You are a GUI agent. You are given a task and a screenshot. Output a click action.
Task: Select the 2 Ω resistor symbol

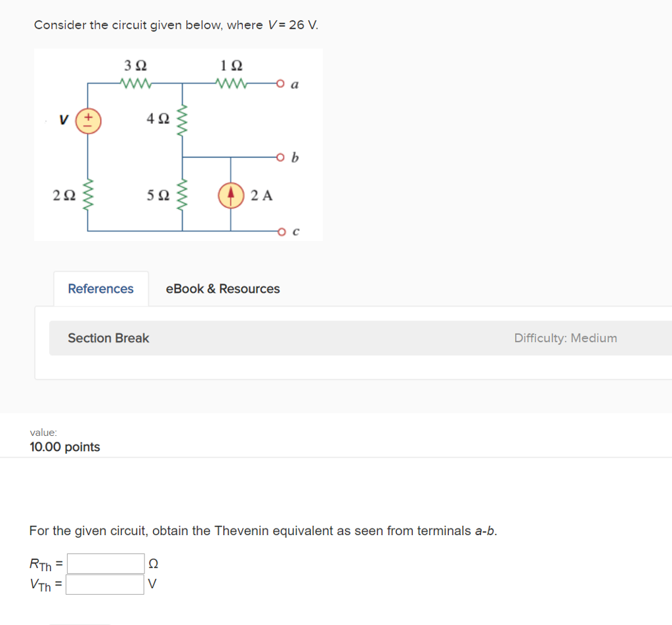pyautogui.click(x=88, y=195)
